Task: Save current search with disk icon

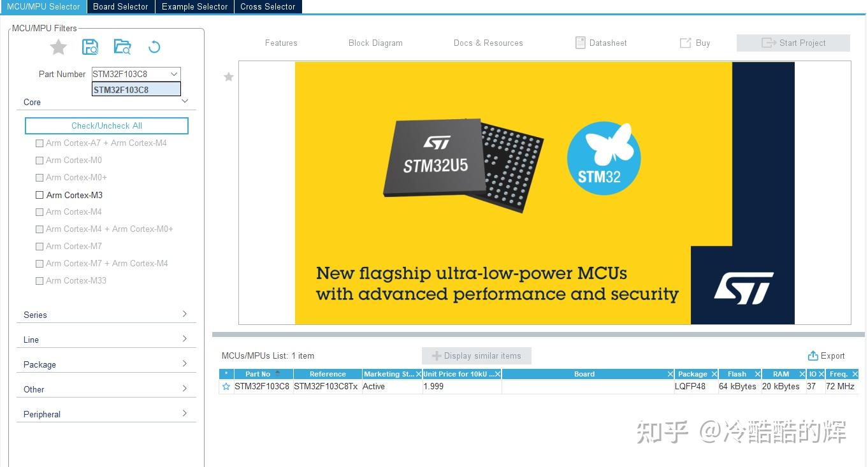Action: [x=90, y=47]
